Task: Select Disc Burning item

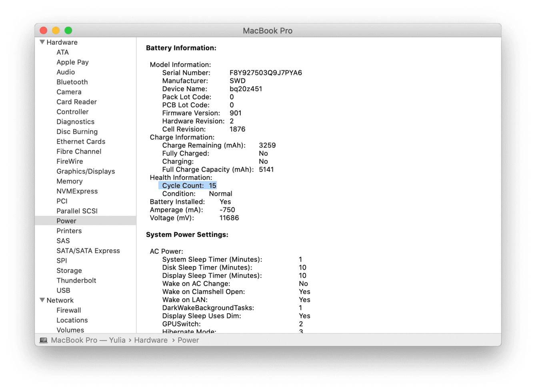Action: [77, 132]
